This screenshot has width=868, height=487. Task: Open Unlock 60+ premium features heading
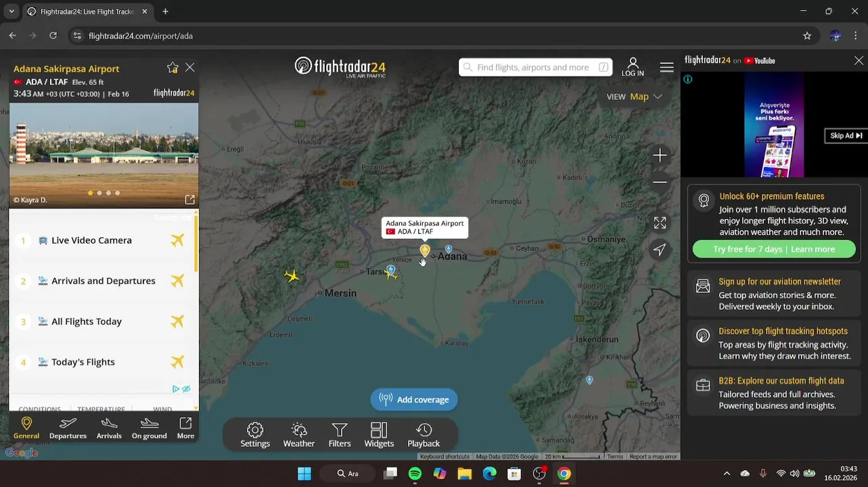point(771,196)
